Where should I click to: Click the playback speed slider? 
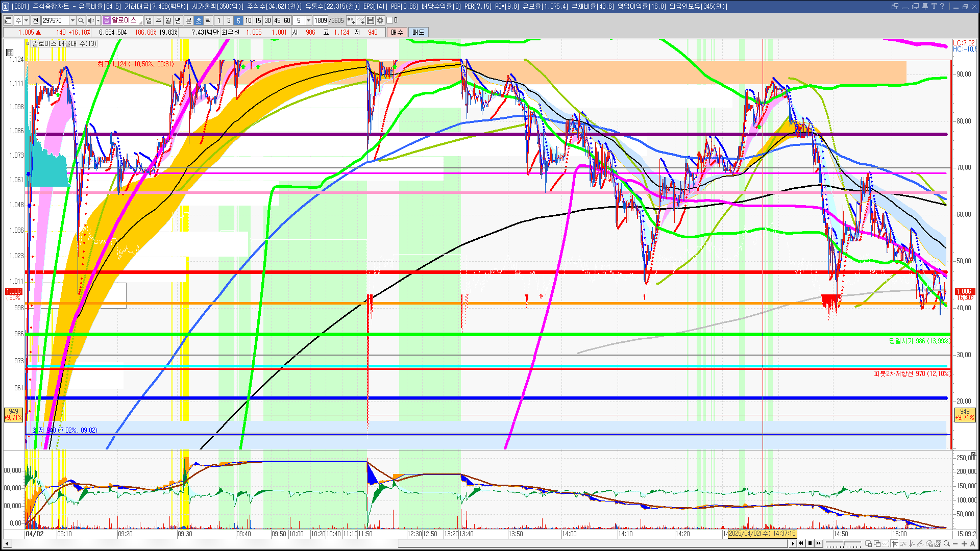point(844,543)
